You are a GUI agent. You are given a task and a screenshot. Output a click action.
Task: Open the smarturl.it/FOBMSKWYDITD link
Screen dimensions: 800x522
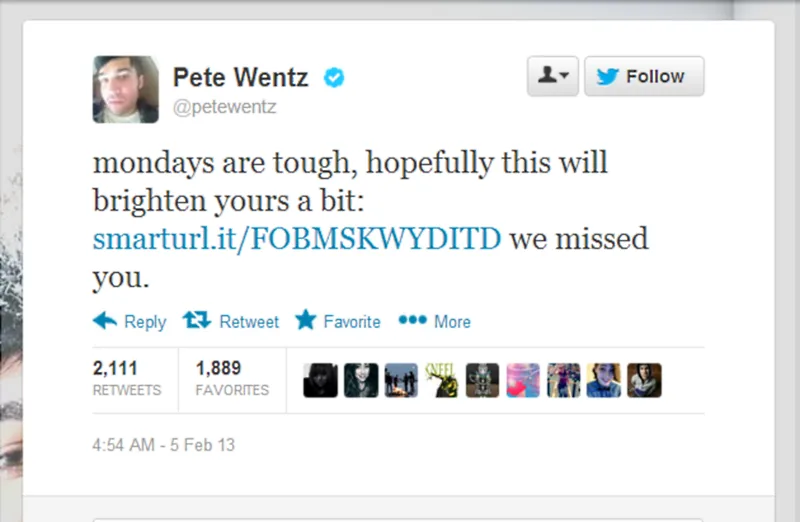(x=297, y=240)
